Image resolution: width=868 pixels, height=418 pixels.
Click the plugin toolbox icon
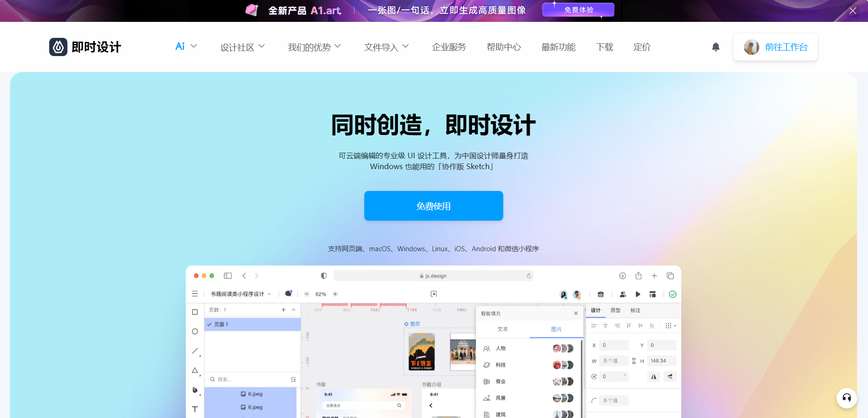point(601,294)
